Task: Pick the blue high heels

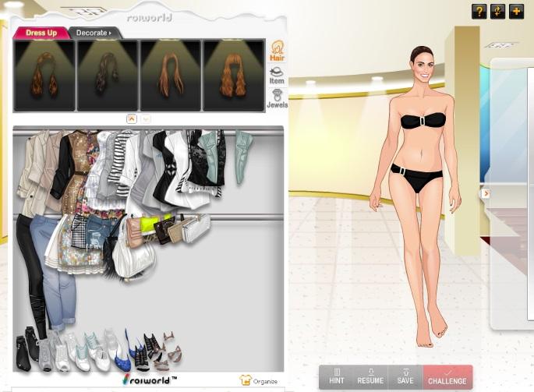Action: (x=122, y=353)
